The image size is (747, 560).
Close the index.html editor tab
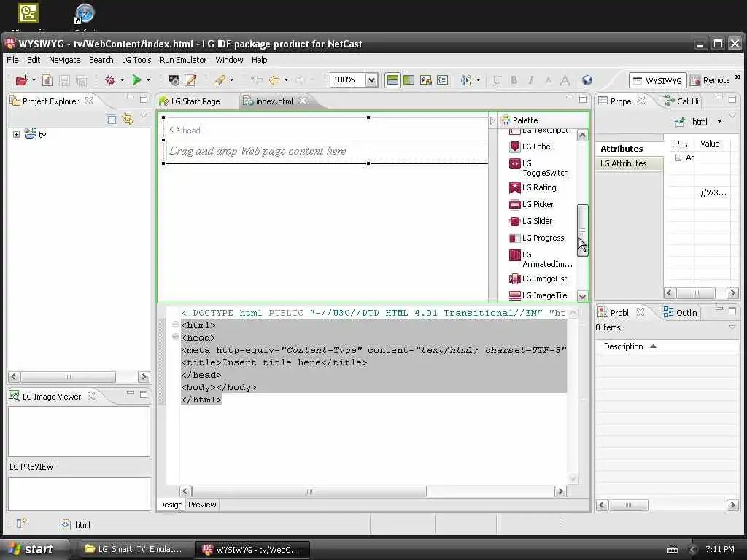click(303, 101)
